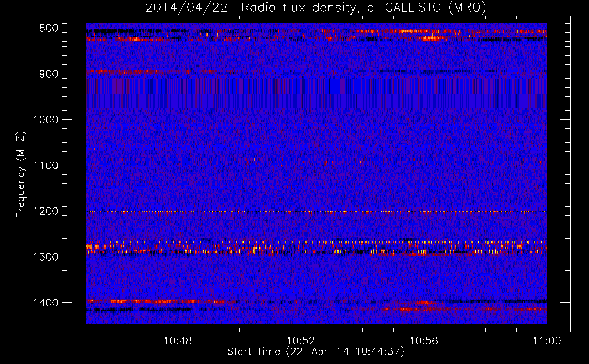This screenshot has width=589, height=364.
Task: Click the plot title "2014/04/22 Radio flux density, e-CALLISTO (MRO)"
Action: [316, 7]
